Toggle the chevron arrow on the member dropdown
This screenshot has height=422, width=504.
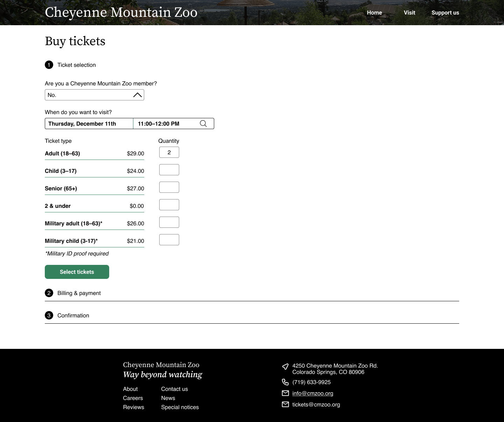coord(138,95)
